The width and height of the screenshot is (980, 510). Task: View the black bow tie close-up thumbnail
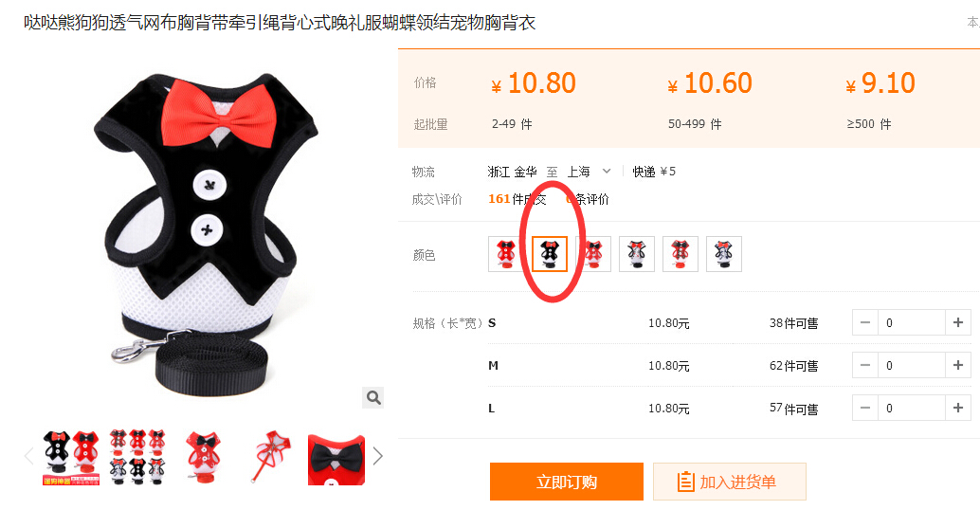[x=336, y=460]
